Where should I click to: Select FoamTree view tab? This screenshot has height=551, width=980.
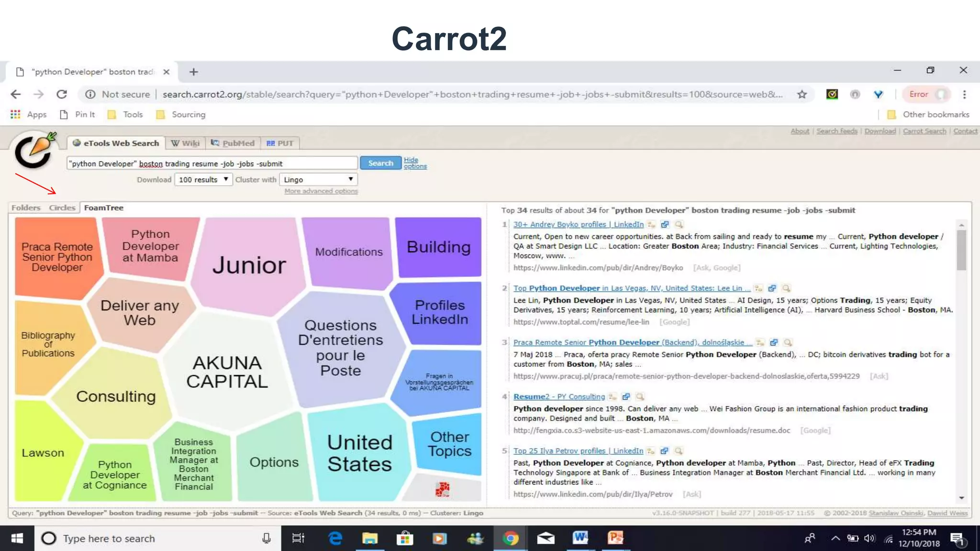click(x=104, y=208)
